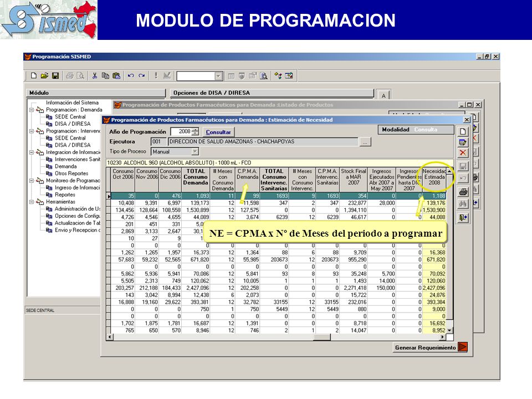Click New record icon in Estimación side panel
532x399 pixels.
pos(463,131)
